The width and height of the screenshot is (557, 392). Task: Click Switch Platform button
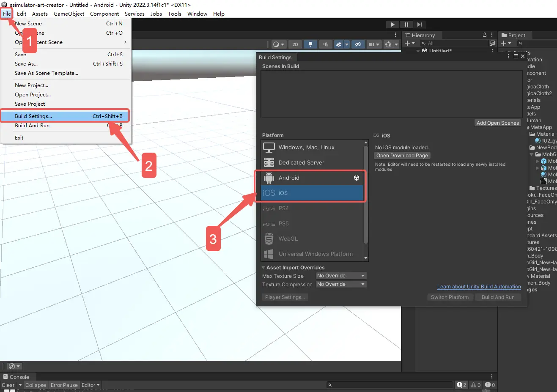click(x=450, y=297)
